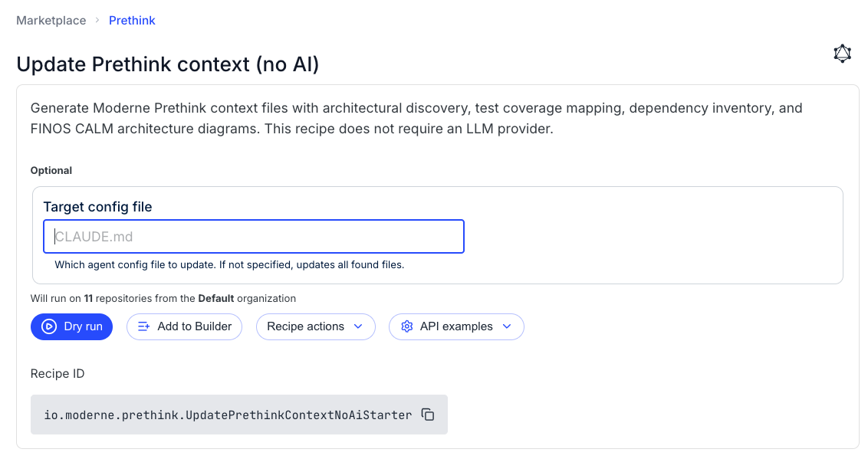Click the 'Which agent config file to update' hint
The image size is (868, 459).
[x=229, y=265]
